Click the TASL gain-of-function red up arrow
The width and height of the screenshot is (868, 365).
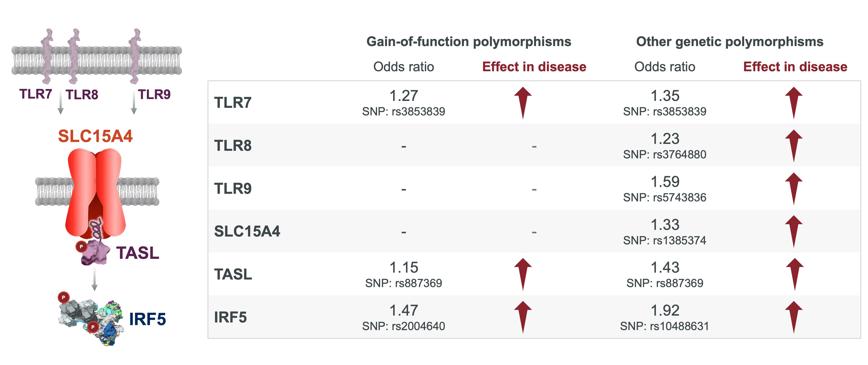point(523,274)
